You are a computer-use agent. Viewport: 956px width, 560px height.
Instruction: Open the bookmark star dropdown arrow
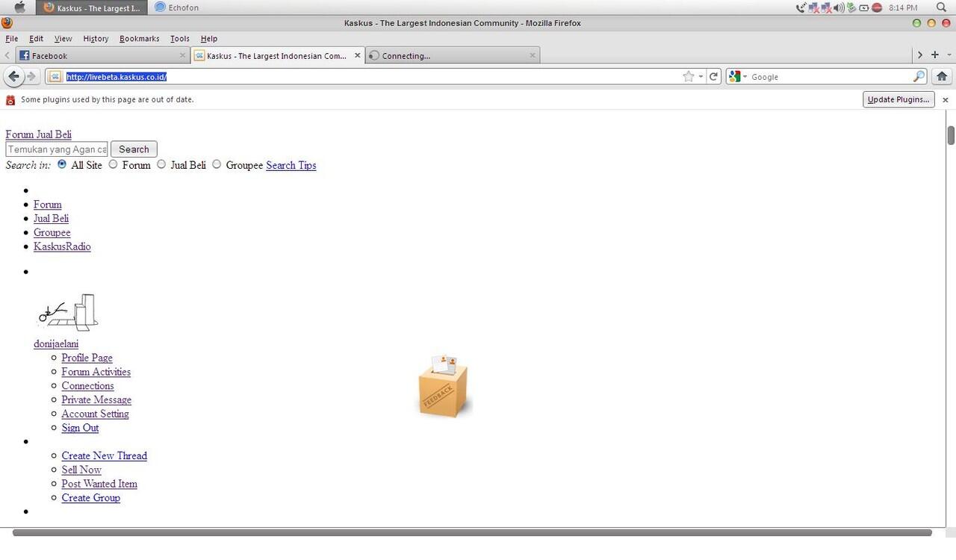pos(701,77)
